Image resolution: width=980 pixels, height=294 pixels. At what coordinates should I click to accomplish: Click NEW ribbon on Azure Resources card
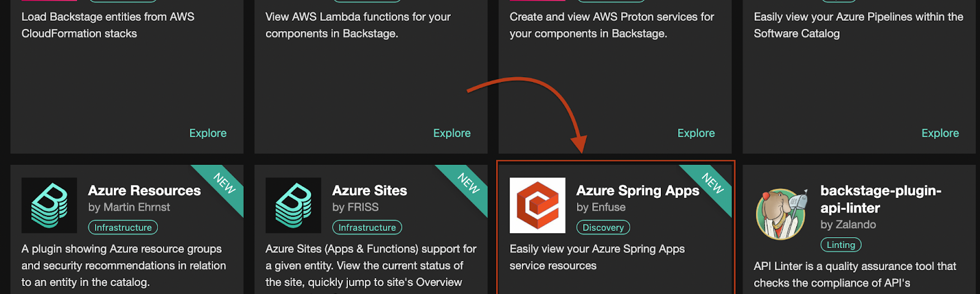224,184
